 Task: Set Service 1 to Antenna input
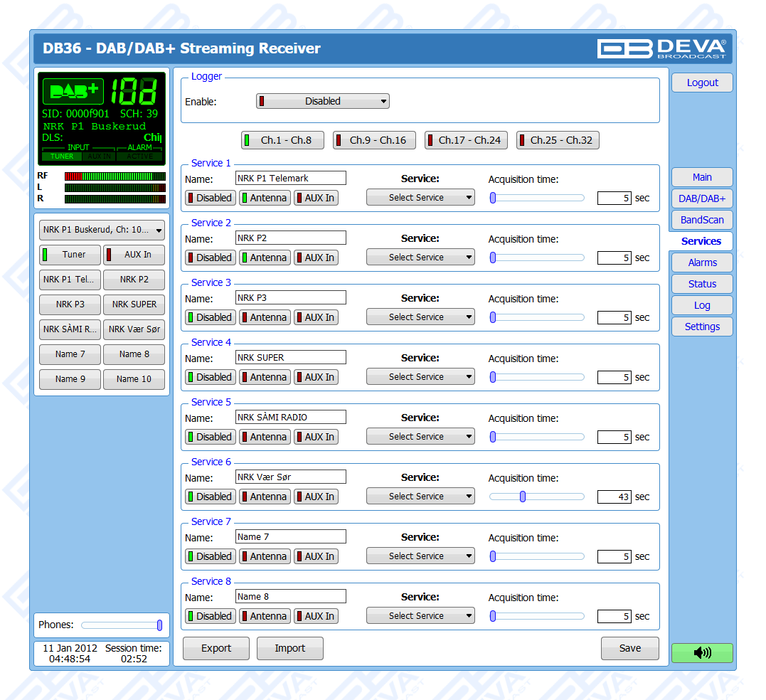265,198
